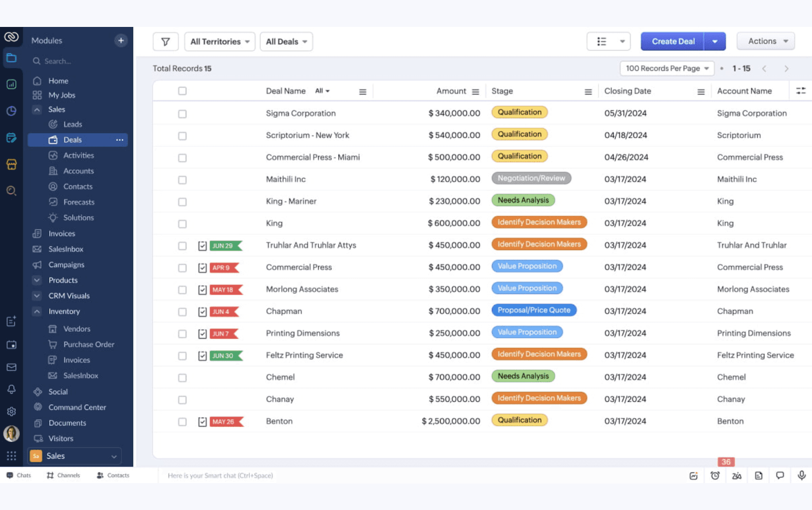
Task: Open My Jobs in the sidebar
Action: [54, 95]
